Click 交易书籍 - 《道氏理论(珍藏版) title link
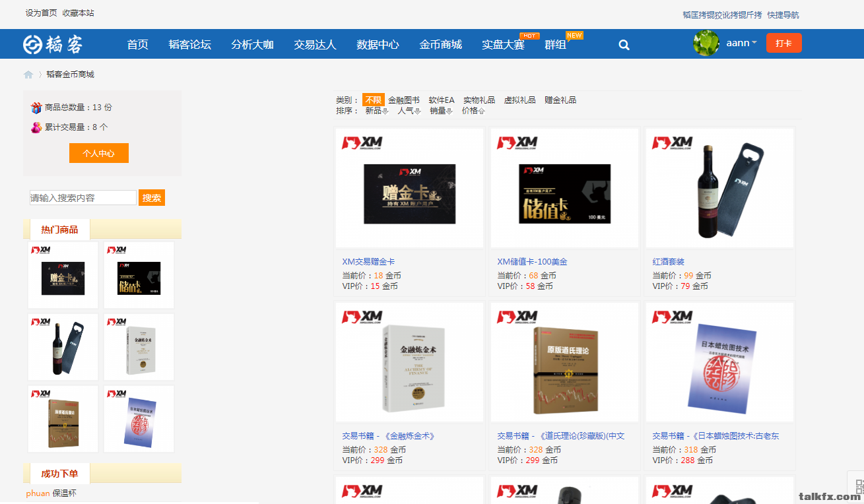The image size is (864, 504). coord(561,436)
